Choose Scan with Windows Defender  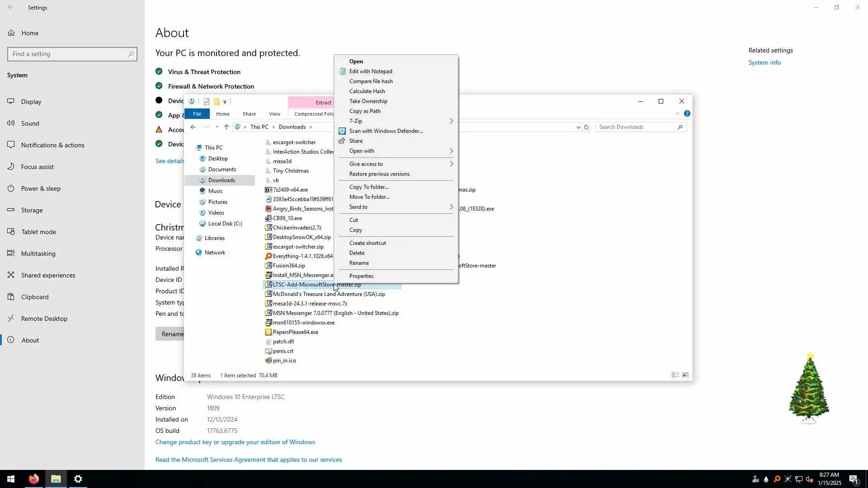[386, 131]
